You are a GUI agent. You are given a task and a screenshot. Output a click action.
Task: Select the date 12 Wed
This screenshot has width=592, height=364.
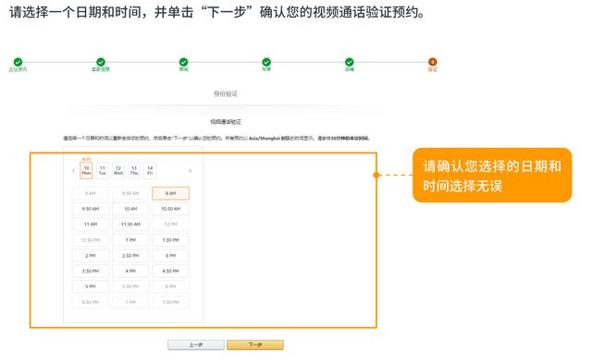pyautogui.click(x=118, y=171)
